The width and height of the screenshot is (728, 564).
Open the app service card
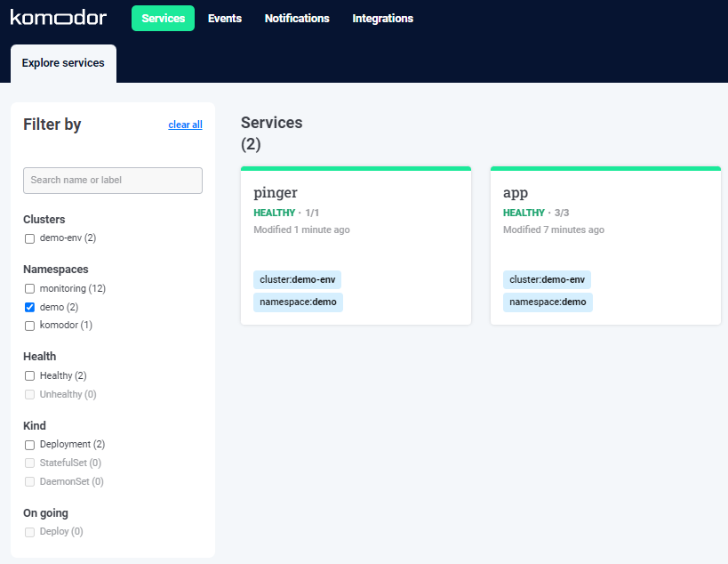pos(605,246)
